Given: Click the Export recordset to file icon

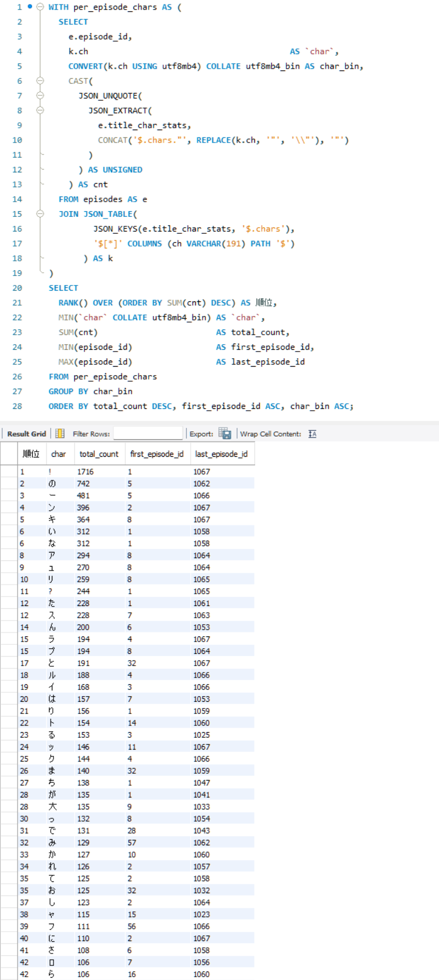Looking at the screenshot, I should pyautogui.click(x=225, y=434).
